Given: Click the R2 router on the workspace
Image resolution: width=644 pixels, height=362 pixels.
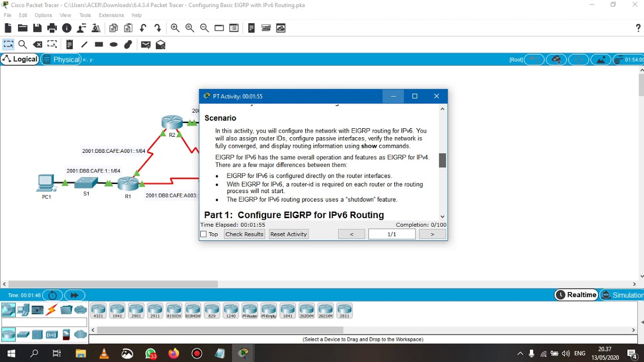Looking at the screenshot, I should tap(172, 122).
